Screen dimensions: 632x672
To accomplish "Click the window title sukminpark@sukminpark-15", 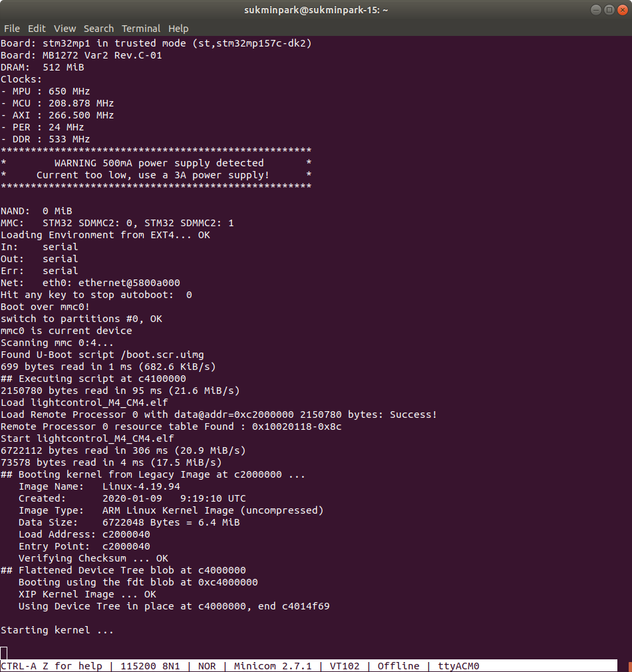I will pyautogui.click(x=316, y=10).
